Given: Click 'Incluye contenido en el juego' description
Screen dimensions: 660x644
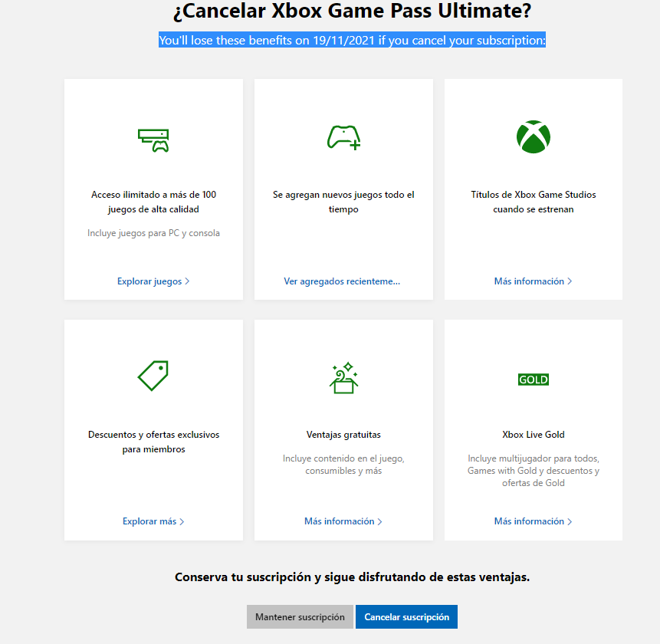Looking at the screenshot, I should [x=343, y=465].
